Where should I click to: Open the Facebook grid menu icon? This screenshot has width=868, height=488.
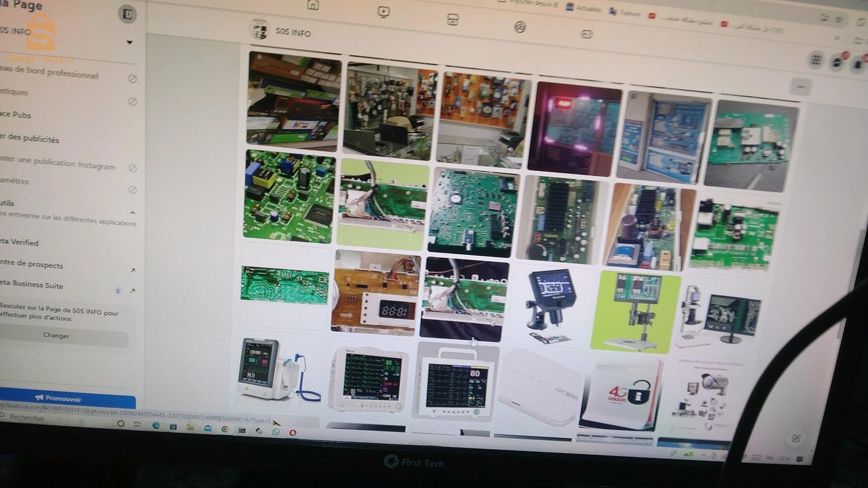816,59
